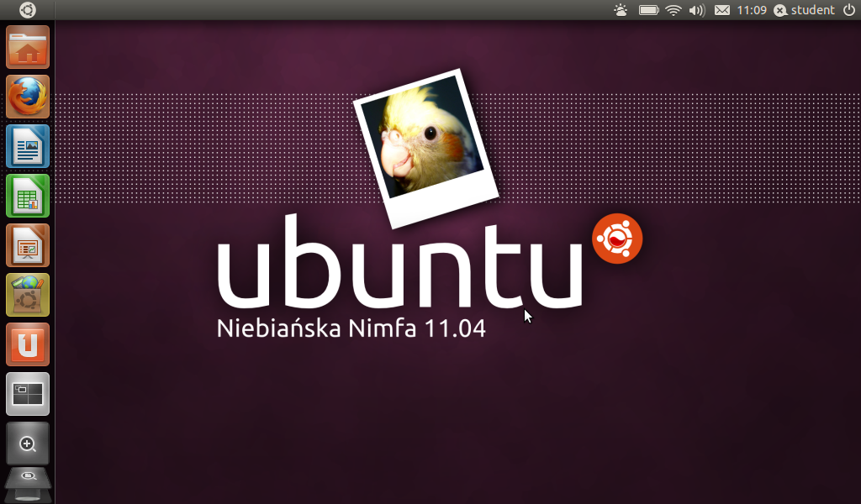Open Ubuntu One from the launcher
861x504 pixels.
pos(28,344)
